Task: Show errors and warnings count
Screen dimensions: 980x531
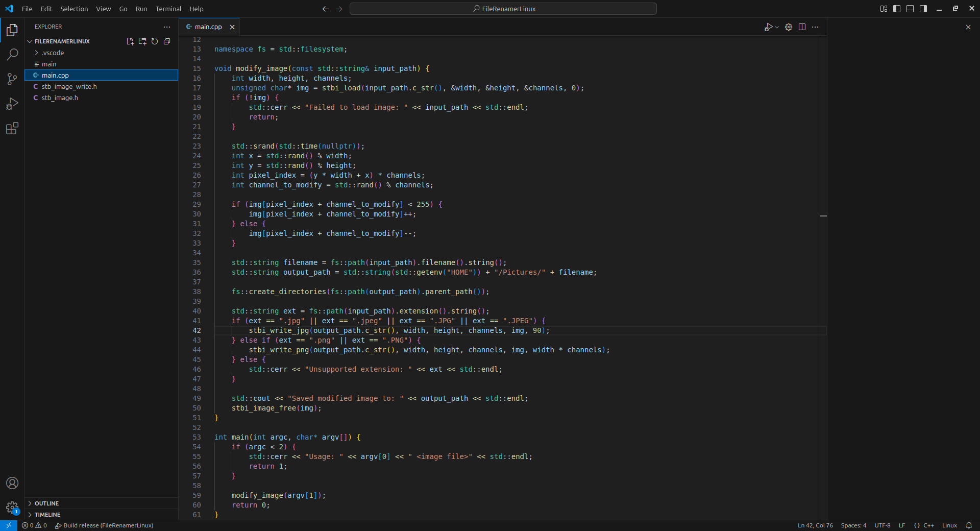Action: click(34, 525)
